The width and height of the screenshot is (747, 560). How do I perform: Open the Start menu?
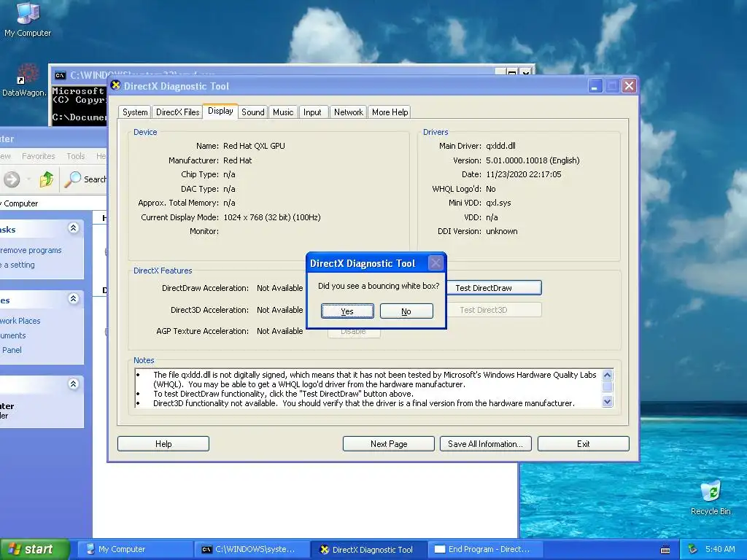point(34,550)
